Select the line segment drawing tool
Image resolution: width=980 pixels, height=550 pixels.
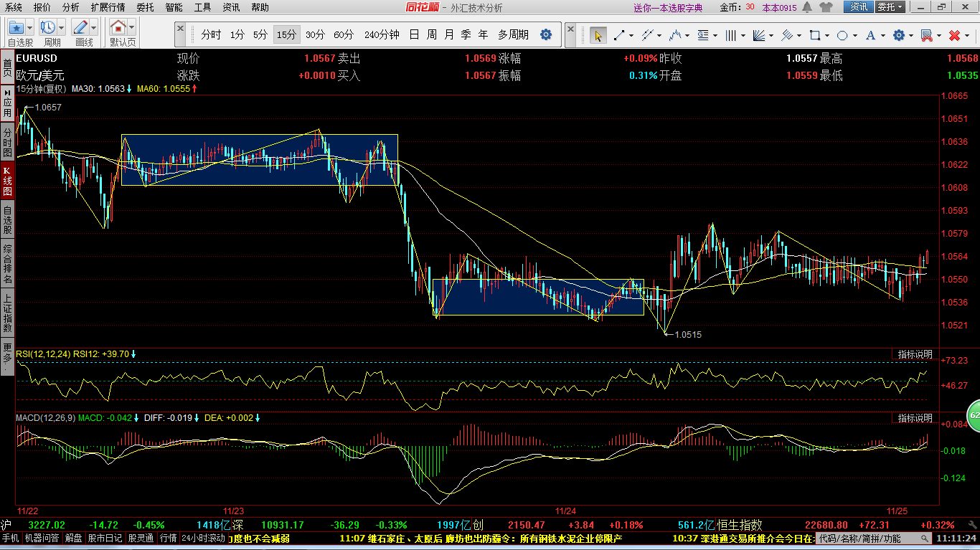coord(619,35)
